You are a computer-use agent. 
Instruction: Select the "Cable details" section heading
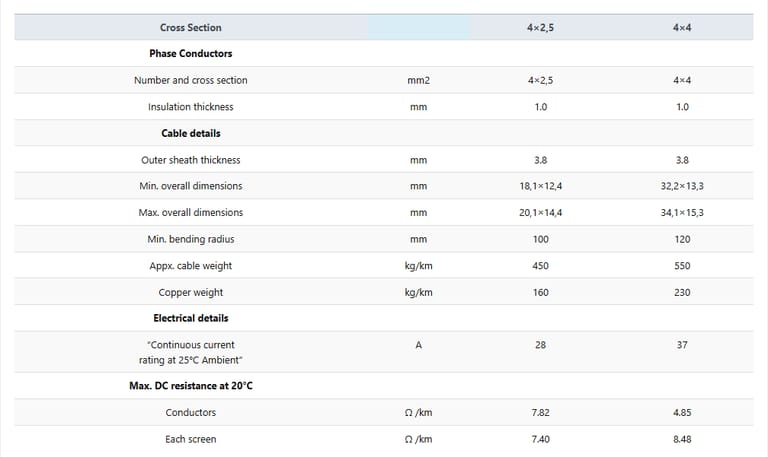(190, 133)
